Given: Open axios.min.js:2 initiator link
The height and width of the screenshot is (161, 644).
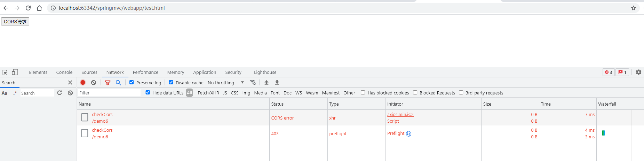Looking at the screenshot, I should (400, 114).
